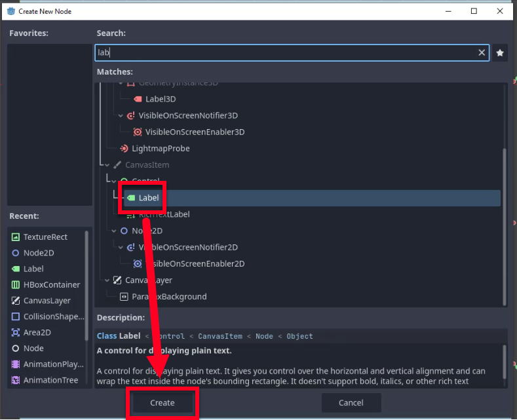Click the LightmapProbe icon

(124, 148)
